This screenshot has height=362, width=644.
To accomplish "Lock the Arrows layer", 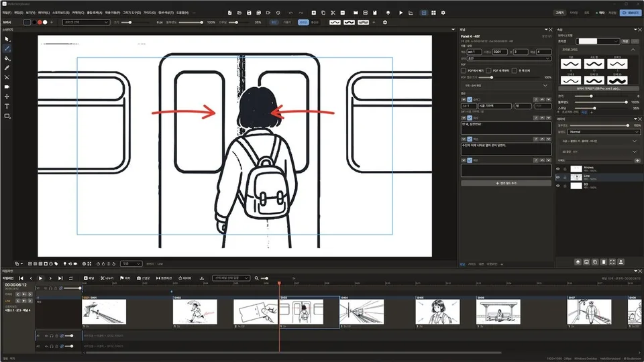I will [565, 169].
